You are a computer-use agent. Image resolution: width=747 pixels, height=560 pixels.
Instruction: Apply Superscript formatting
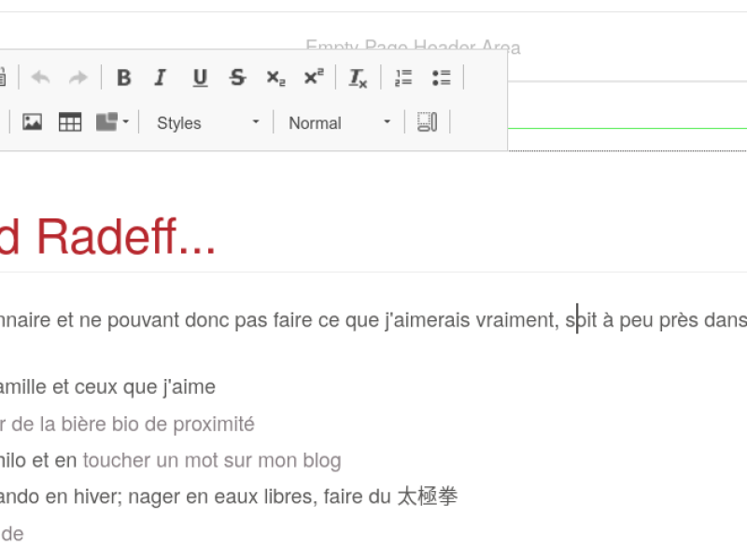click(x=314, y=77)
